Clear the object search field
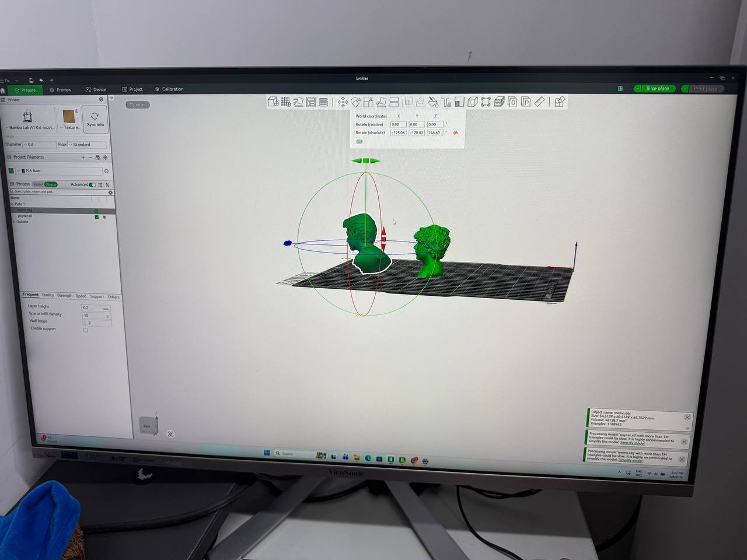The width and height of the screenshot is (747, 560). coord(110,192)
